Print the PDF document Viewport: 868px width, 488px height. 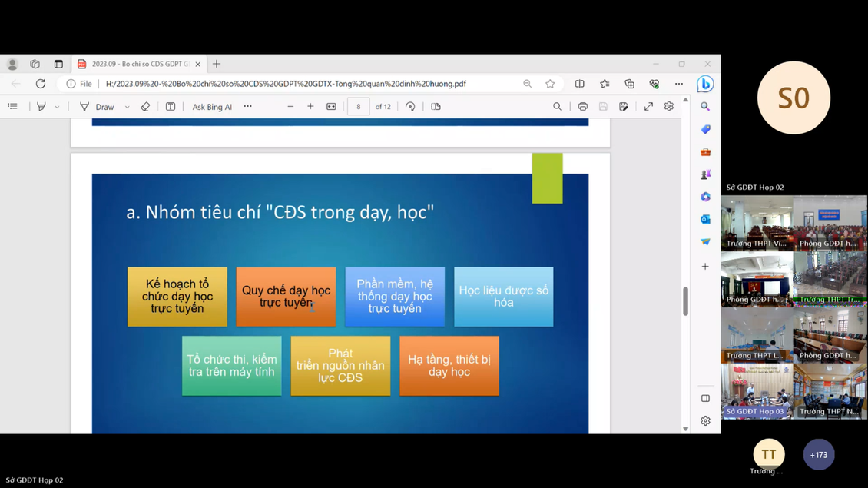[x=582, y=107]
